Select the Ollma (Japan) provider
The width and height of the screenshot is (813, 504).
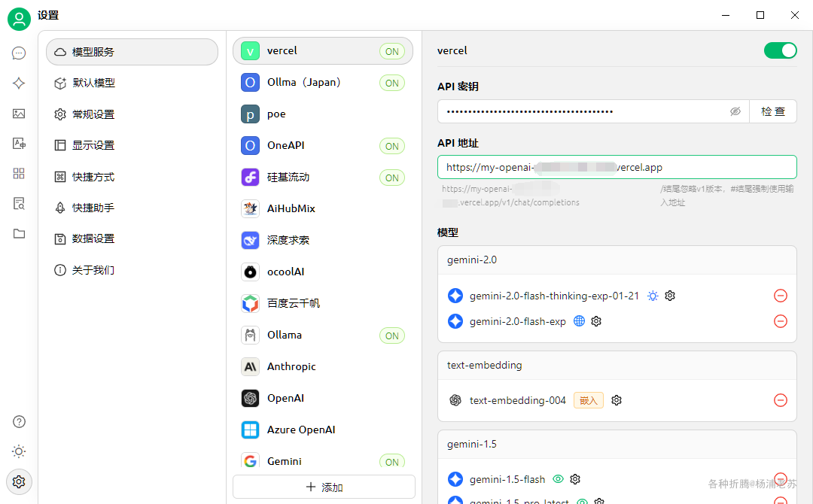(323, 82)
